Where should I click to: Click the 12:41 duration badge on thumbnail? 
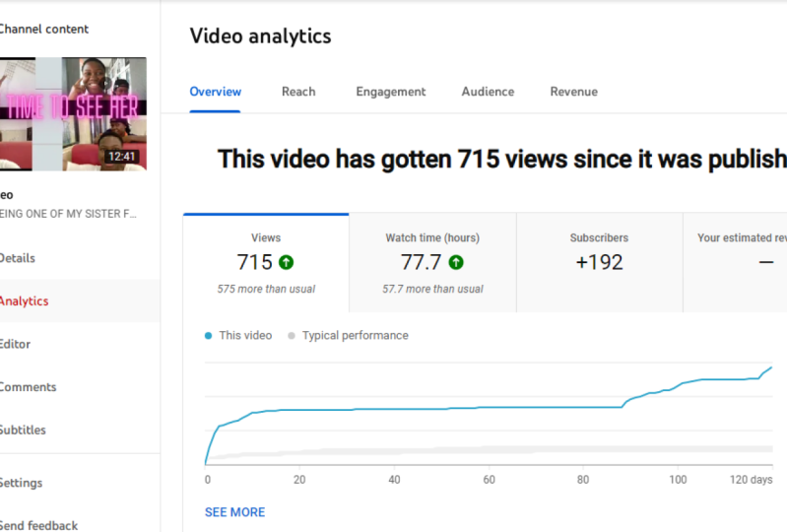pyautogui.click(x=121, y=157)
